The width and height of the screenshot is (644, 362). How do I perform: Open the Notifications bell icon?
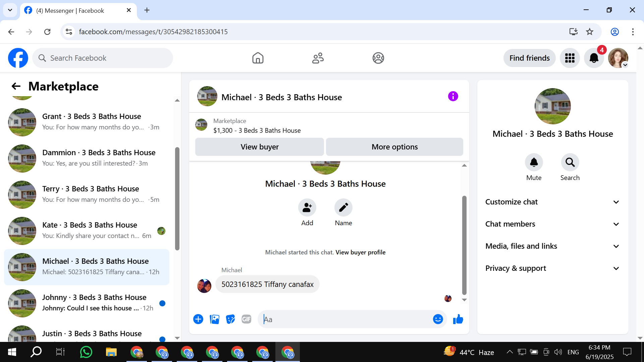[594, 58]
